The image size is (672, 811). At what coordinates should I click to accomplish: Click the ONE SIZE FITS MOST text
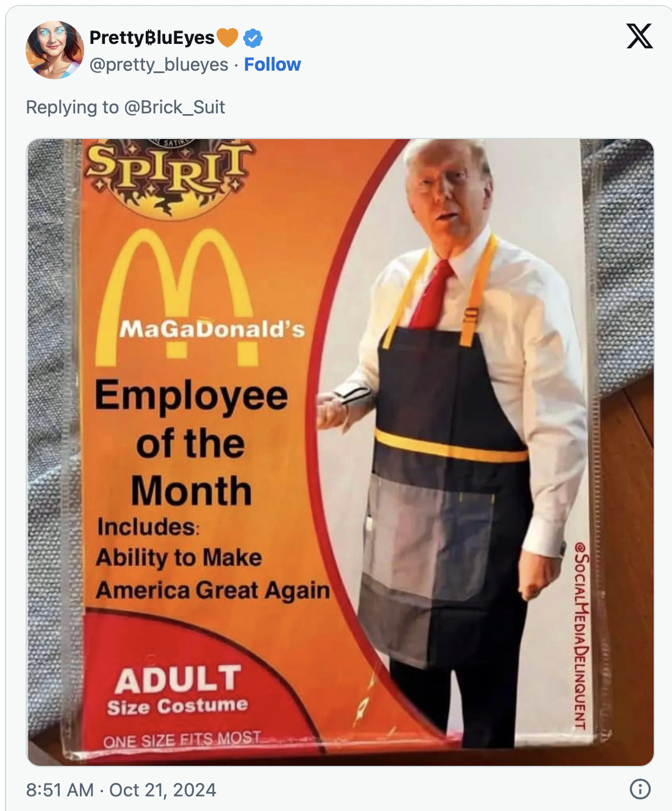[182, 740]
